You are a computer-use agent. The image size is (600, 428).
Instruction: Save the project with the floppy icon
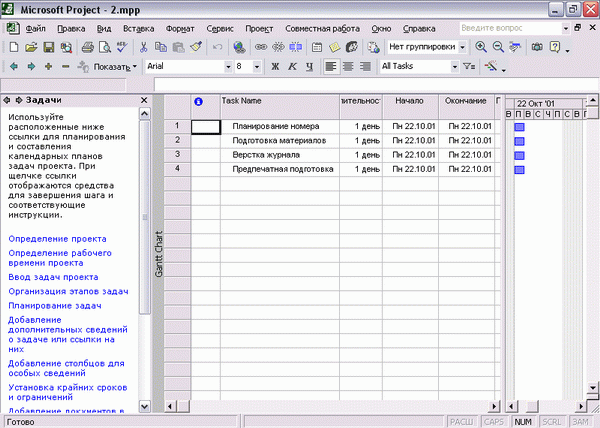[x=49, y=47]
